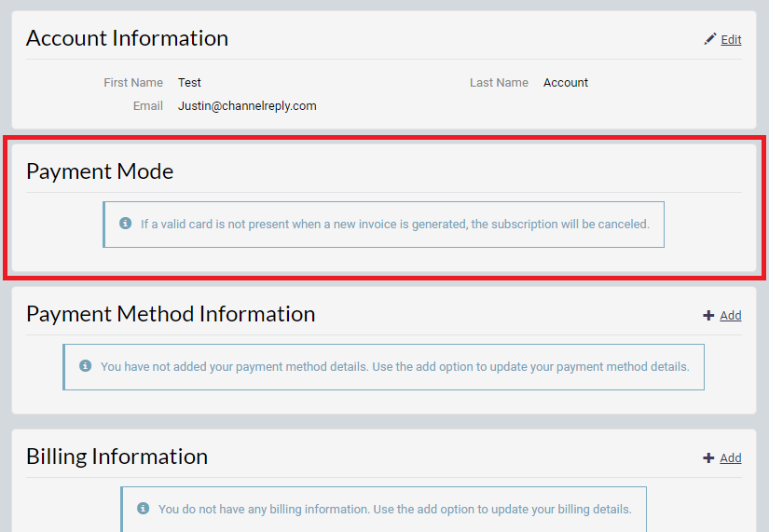Viewport: 769px width, 532px height.
Task: Select the email Justin@channelreply.com
Action: (x=247, y=106)
